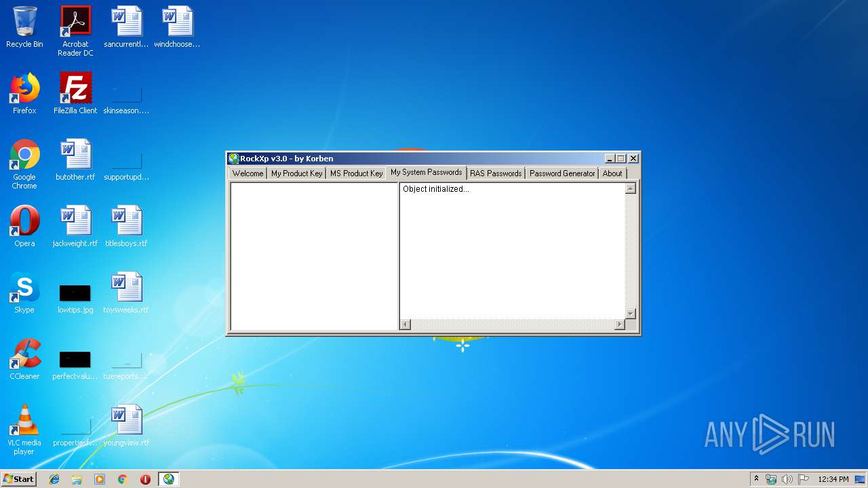Click the 12:34 PM taskbar clock

click(833, 479)
